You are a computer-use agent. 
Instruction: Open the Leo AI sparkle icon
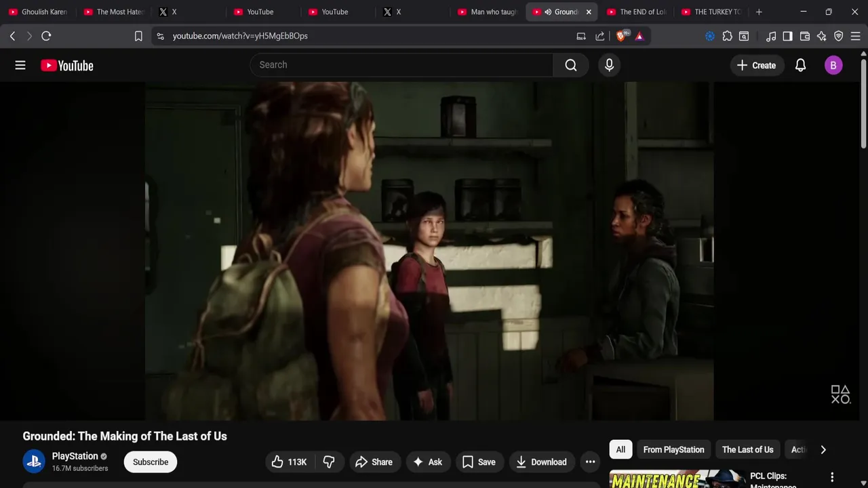(x=822, y=36)
